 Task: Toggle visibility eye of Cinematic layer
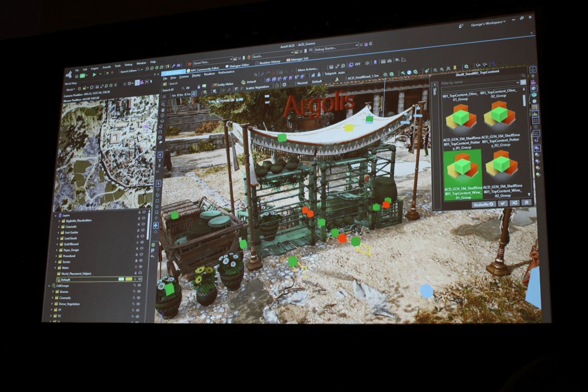pos(143,224)
